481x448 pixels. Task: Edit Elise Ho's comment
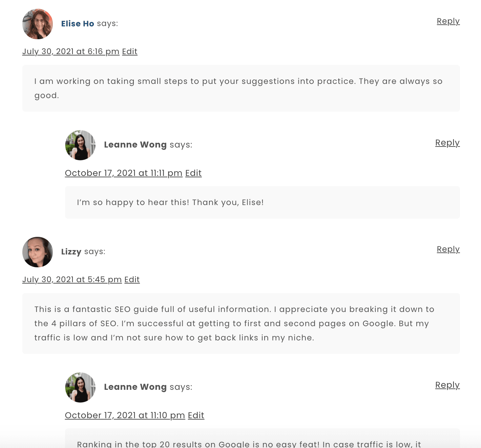129,51
